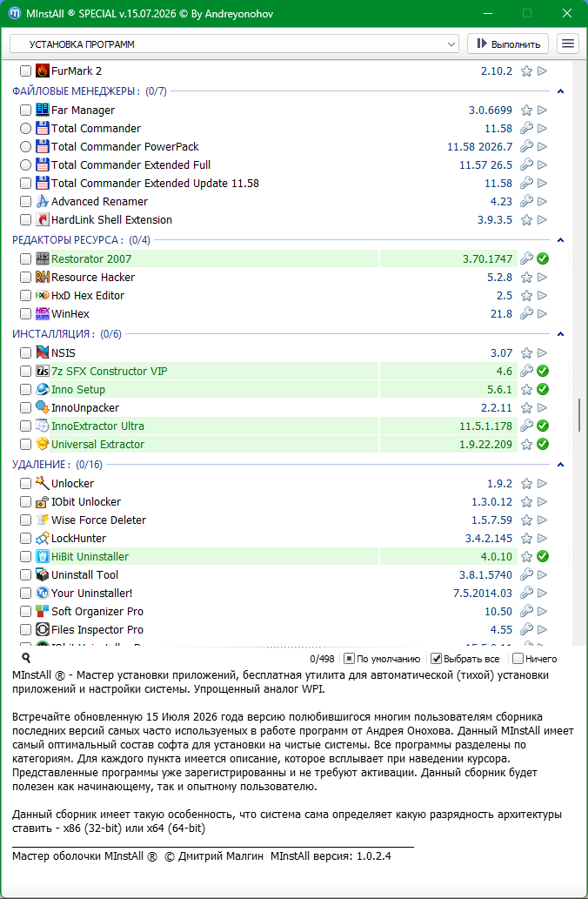Click the star icon beside HiBit Uninstaller
Image resolution: width=588 pixels, height=899 pixels.
526,557
